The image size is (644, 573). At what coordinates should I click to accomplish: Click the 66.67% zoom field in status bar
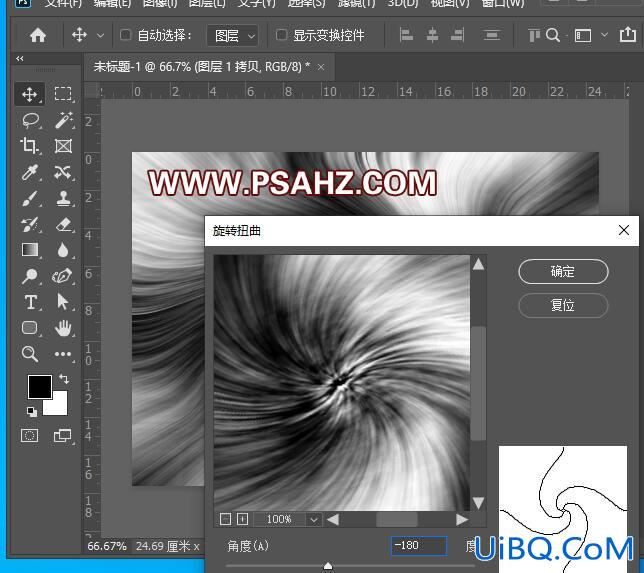point(107,546)
